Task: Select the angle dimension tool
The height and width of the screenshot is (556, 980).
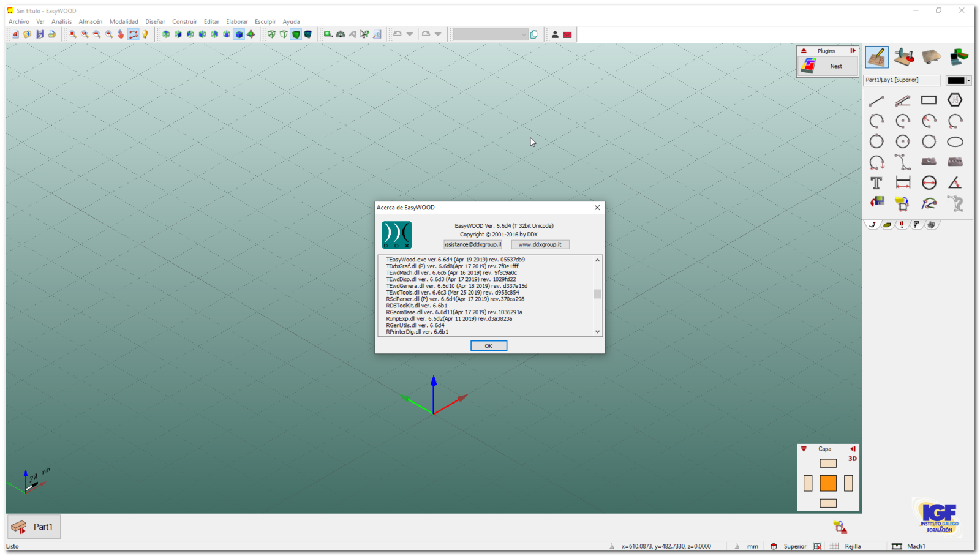Action: 955,183
